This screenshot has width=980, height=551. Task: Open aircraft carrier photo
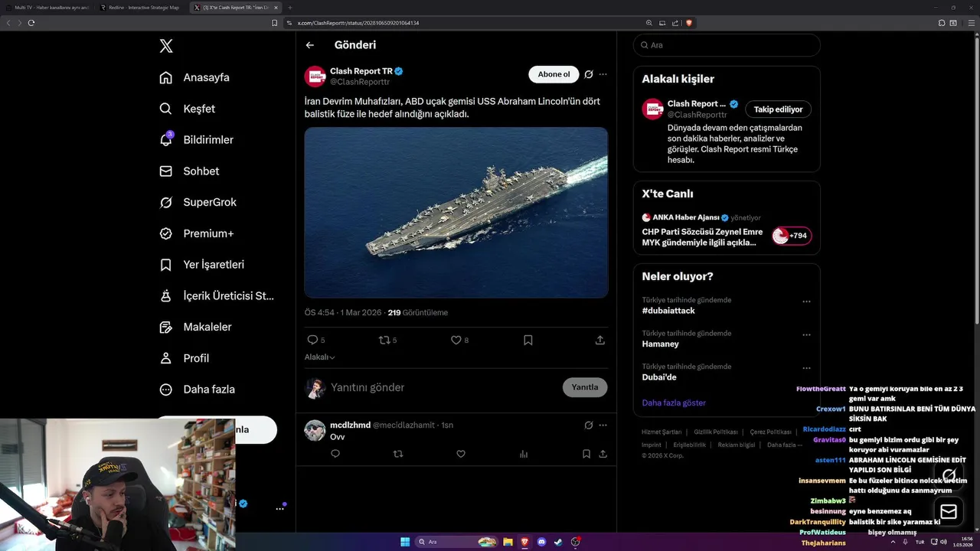click(456, 212)
